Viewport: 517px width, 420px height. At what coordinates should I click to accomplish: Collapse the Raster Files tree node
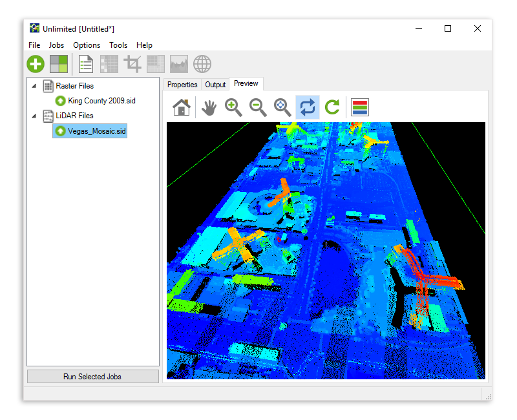34,86
